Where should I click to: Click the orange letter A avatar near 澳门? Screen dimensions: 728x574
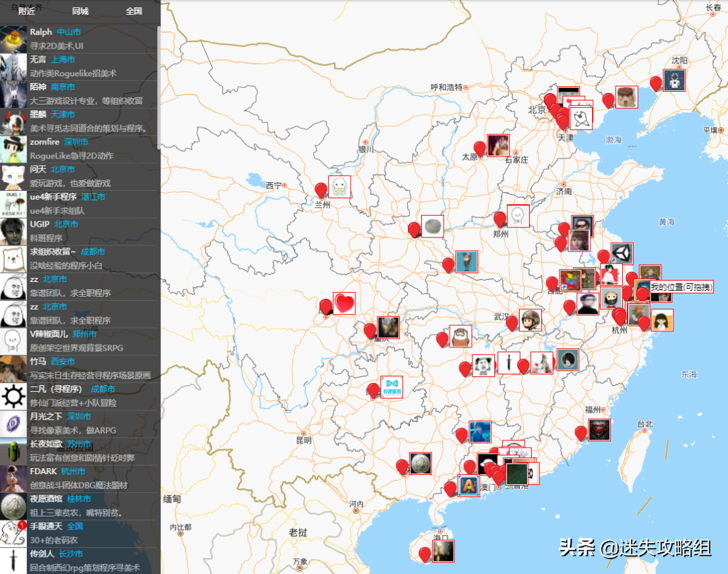pos(468,486)
